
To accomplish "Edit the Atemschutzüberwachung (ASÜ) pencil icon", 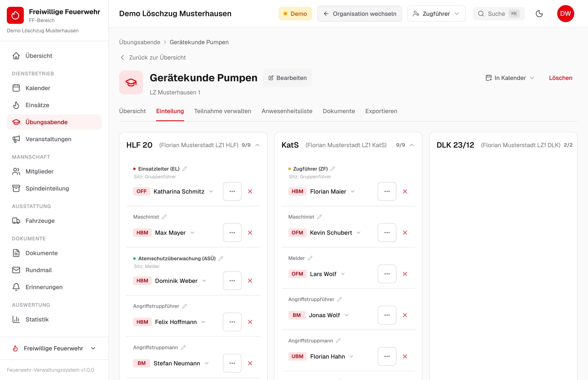I will [221, 258].
